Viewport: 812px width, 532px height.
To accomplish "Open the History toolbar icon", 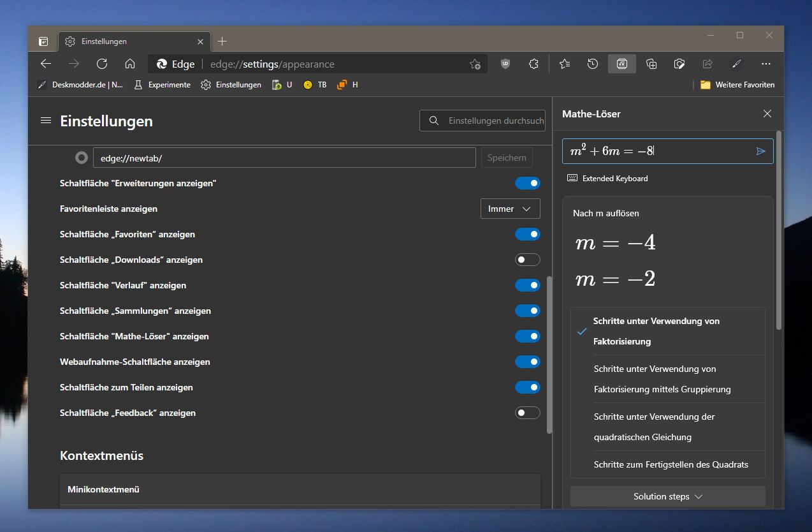I will [x=593, y=64].
